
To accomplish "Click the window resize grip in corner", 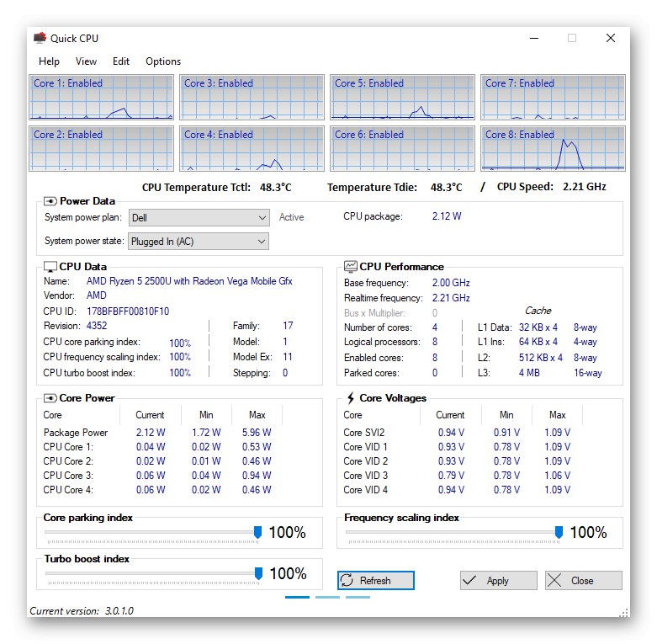I will [x=624, y=612].
